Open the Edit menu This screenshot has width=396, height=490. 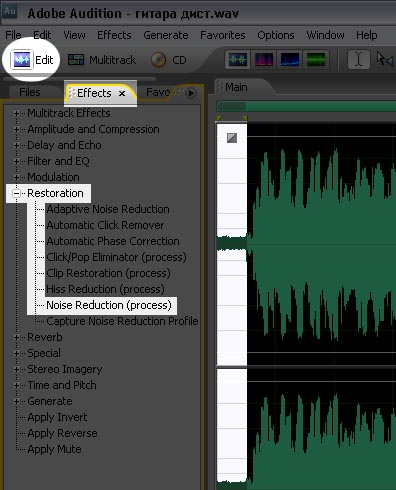[42, 35]
